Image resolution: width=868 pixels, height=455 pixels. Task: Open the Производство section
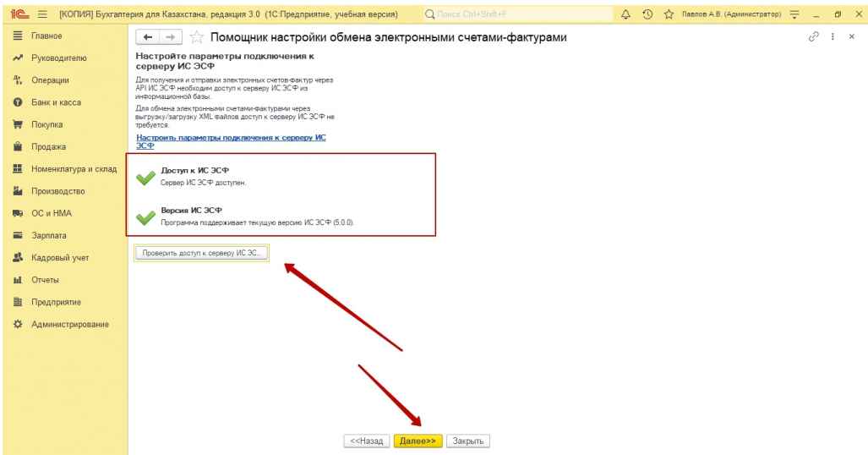(x=57, y=190)
